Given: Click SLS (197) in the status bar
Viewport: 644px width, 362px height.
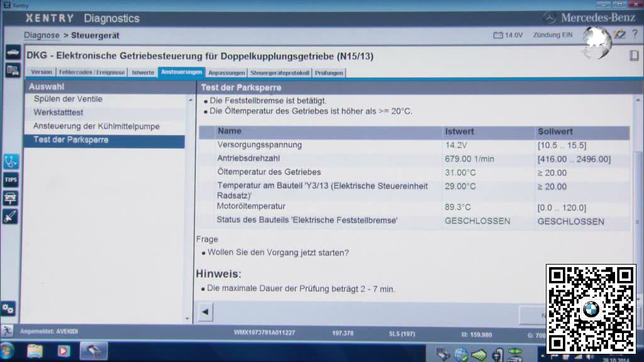Looking at the screenshot, I should (402, 334).
